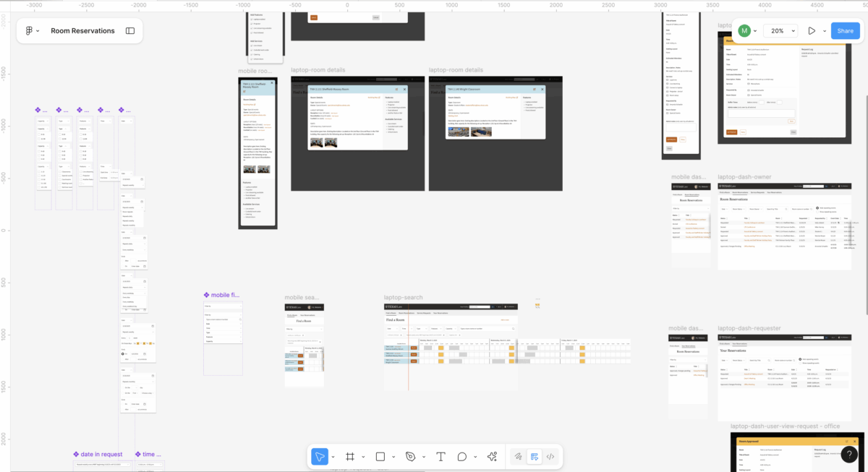Viewport: 868px width, 472px height.
Task: Select the Move tool
Action: [x=320, y=456]
